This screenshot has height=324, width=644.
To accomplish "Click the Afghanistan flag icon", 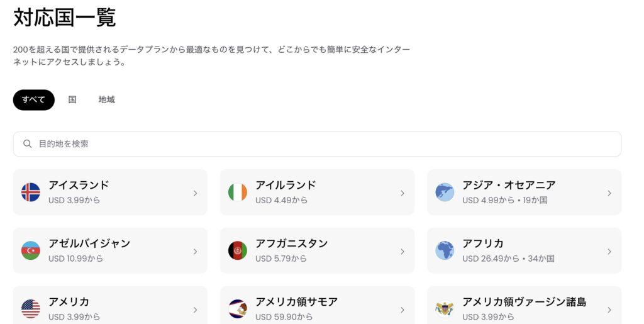I will 238,250.
